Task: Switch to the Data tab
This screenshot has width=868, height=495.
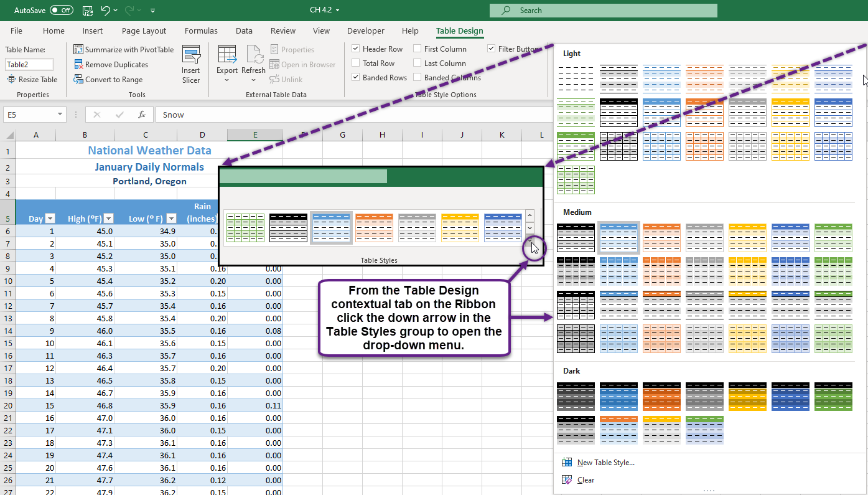Action: (244, 31)
